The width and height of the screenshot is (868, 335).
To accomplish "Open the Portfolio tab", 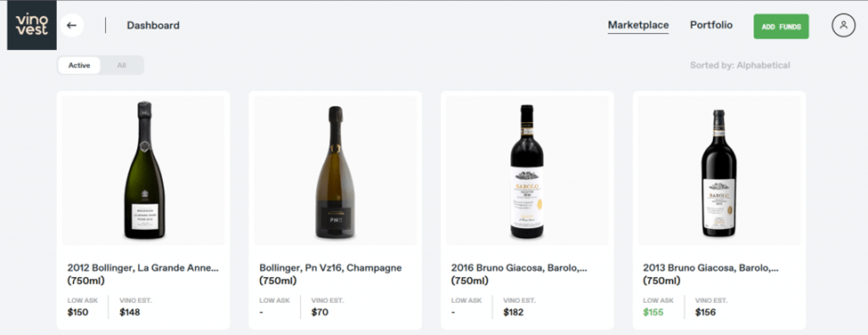I will pyautogui.click(x=710, y=26).
